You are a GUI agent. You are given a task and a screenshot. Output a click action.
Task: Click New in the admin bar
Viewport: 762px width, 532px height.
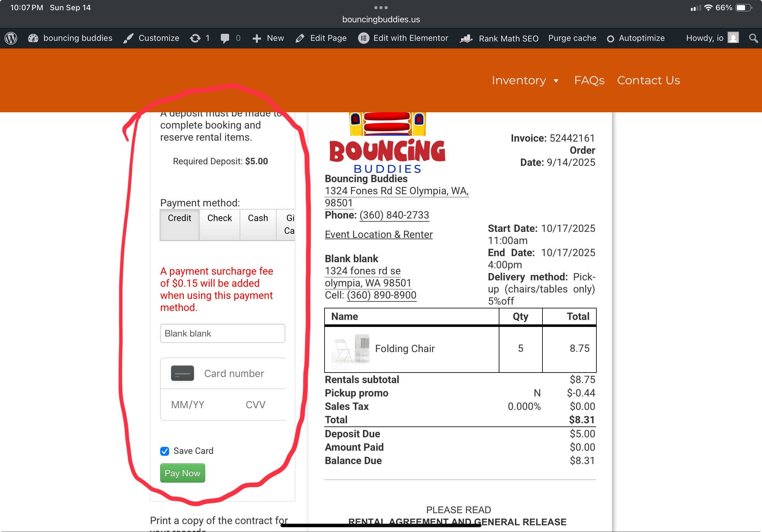coord(268,38)
